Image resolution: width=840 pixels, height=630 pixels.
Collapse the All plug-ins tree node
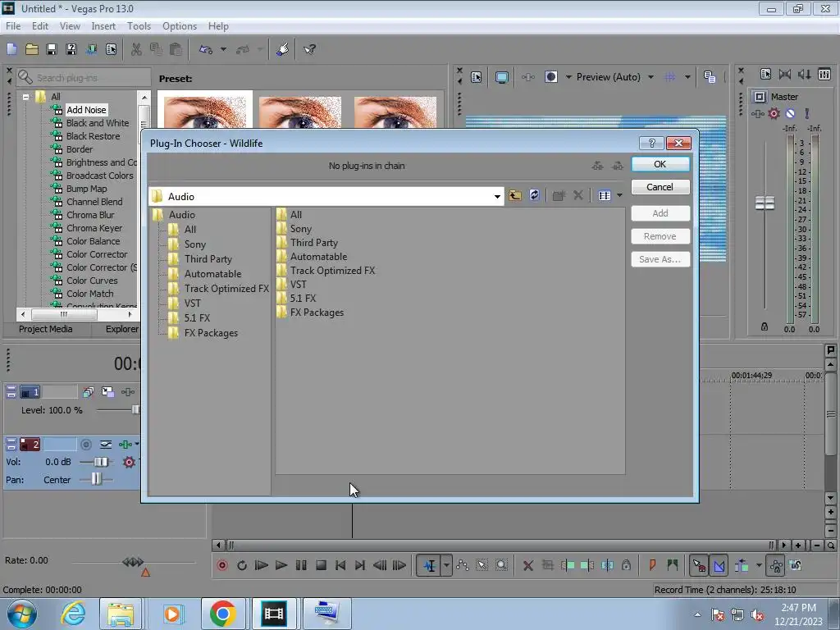coord(25,97)
